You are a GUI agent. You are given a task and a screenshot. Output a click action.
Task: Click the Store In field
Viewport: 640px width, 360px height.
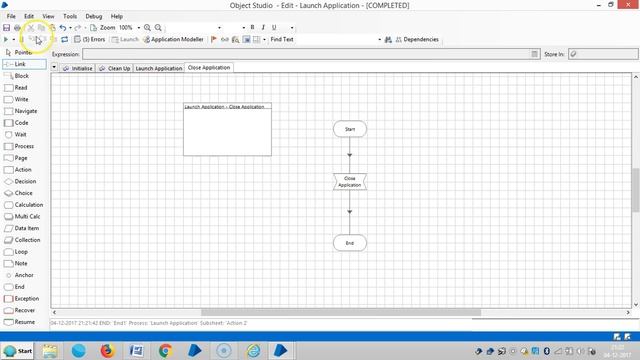603,54
